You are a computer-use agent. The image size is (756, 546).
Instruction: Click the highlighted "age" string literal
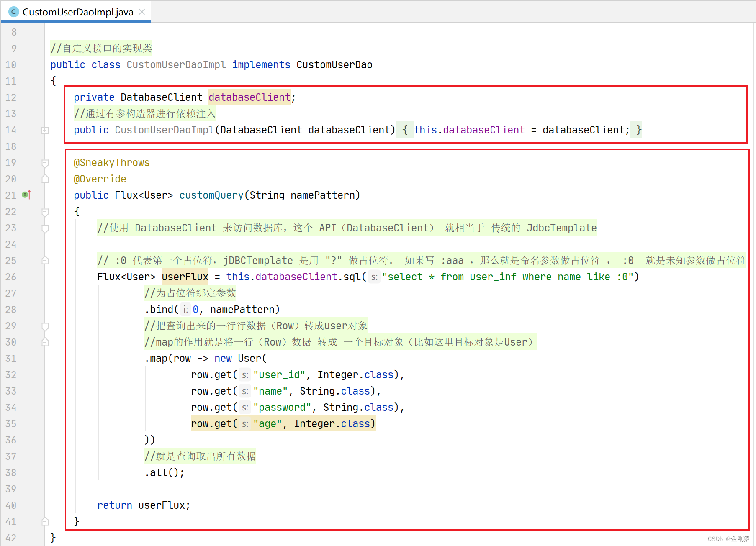267,423
